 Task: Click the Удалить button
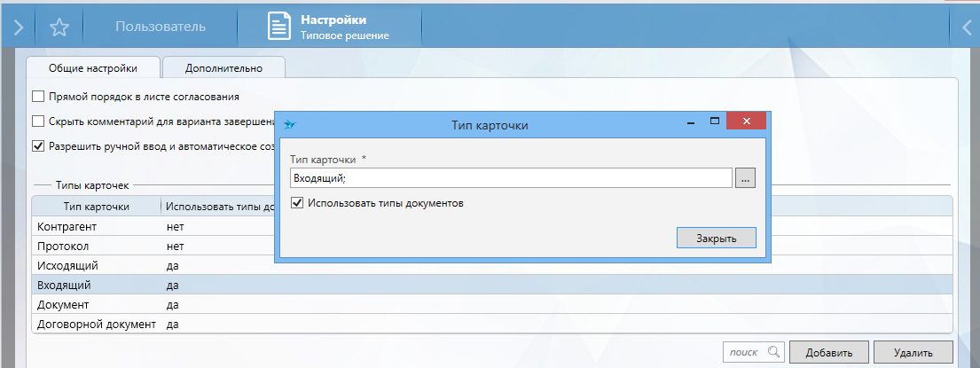(913, 352)
